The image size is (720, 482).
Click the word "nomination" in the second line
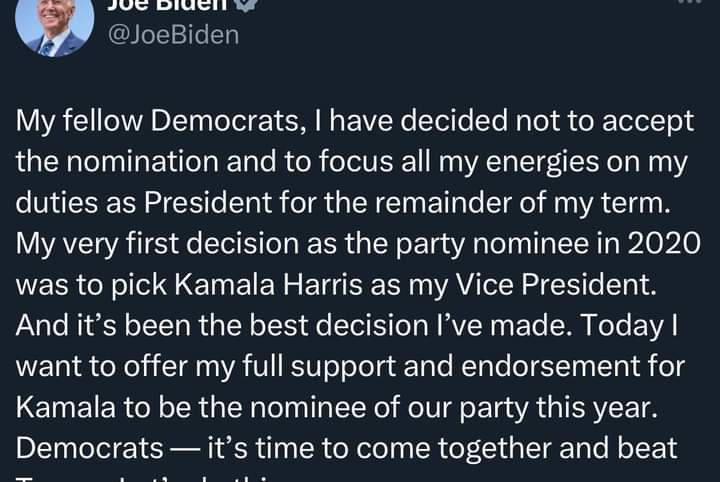[x=142, y=162]
